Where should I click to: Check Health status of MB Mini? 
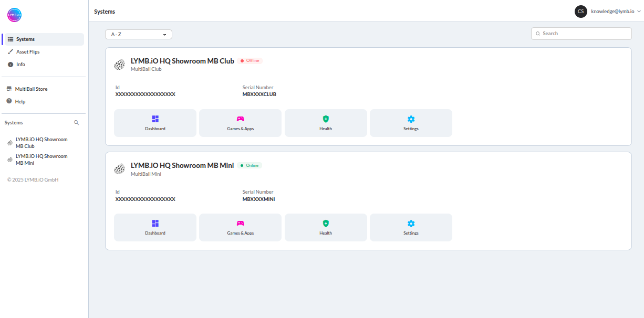click(x=326, y=227)
